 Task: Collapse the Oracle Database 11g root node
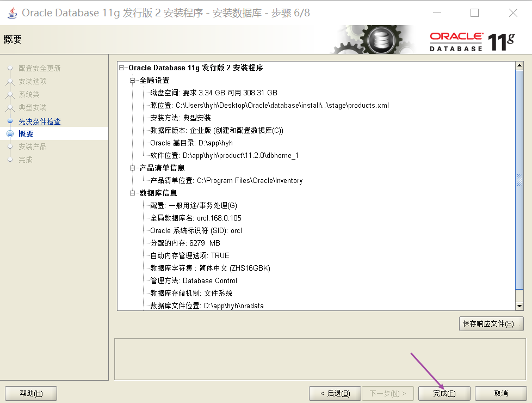pos(122,68)
